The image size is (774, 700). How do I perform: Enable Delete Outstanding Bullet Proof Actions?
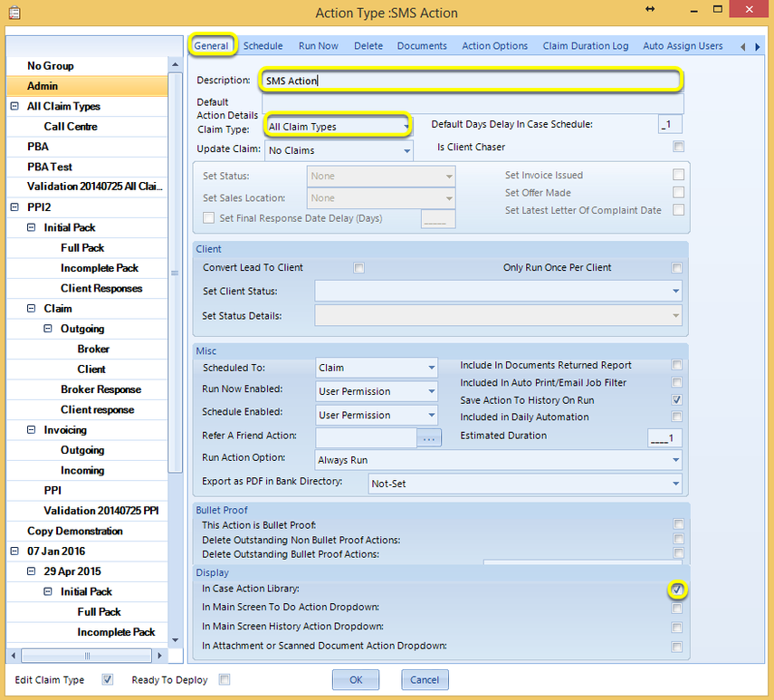[679, 553]
